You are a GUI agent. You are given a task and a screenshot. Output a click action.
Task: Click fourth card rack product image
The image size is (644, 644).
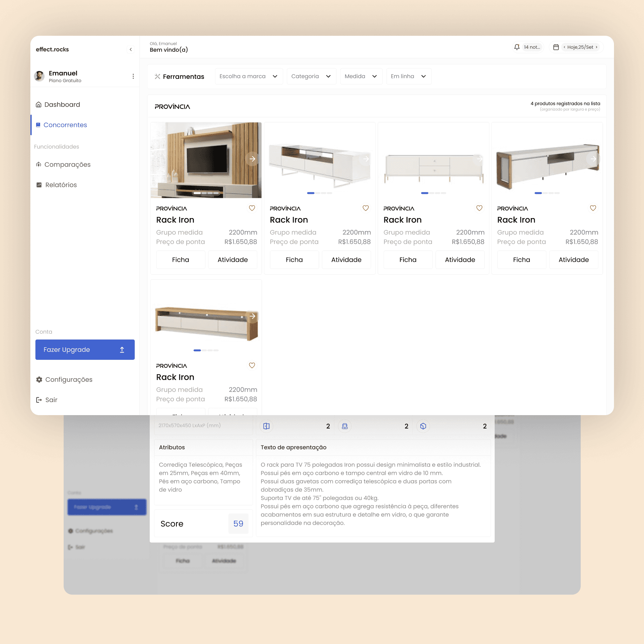(547, 166)
